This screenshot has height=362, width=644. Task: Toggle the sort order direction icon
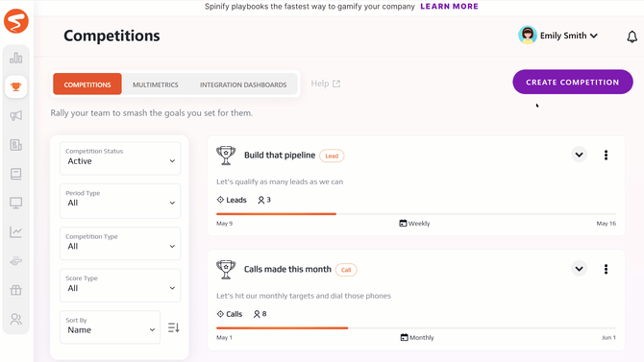coord(174,327)
